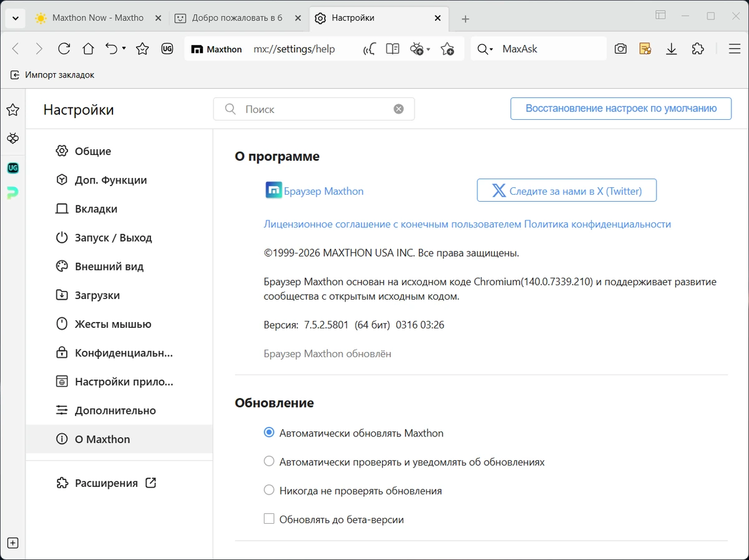The height and width of the screenshot is (560, 749).
Task: Select the Настройки tab
Action: coord(379,18)
